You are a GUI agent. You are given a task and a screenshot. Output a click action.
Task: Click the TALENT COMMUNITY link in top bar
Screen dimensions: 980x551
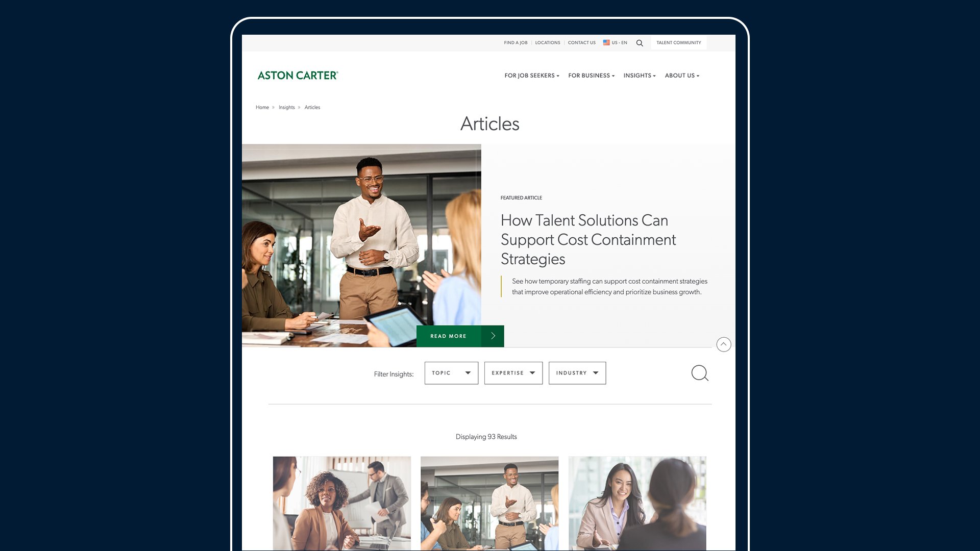678,42
